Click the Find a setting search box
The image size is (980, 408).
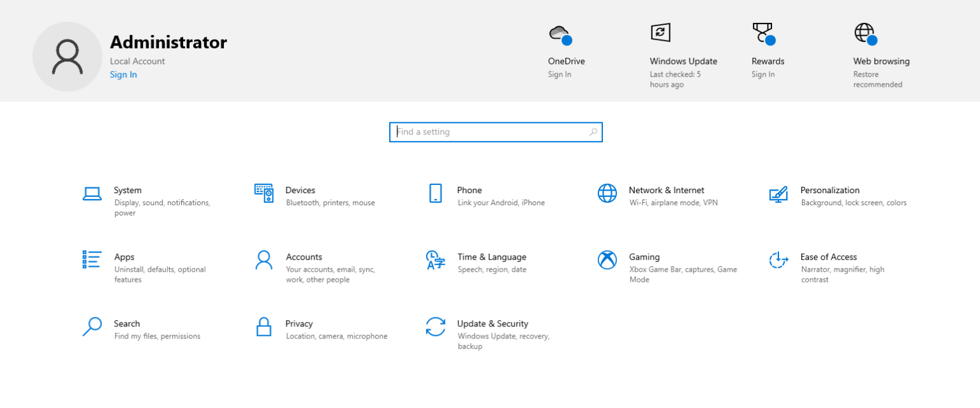(496, 132)
